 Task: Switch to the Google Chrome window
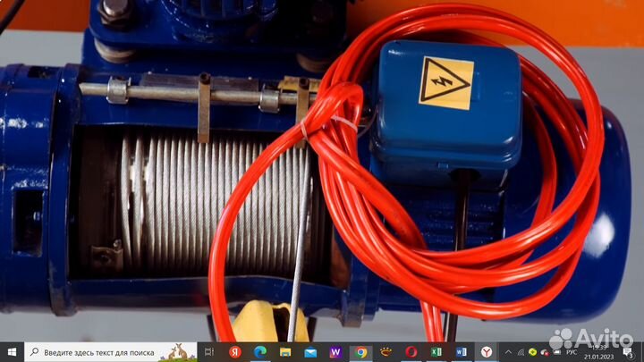tap(360, 352)
